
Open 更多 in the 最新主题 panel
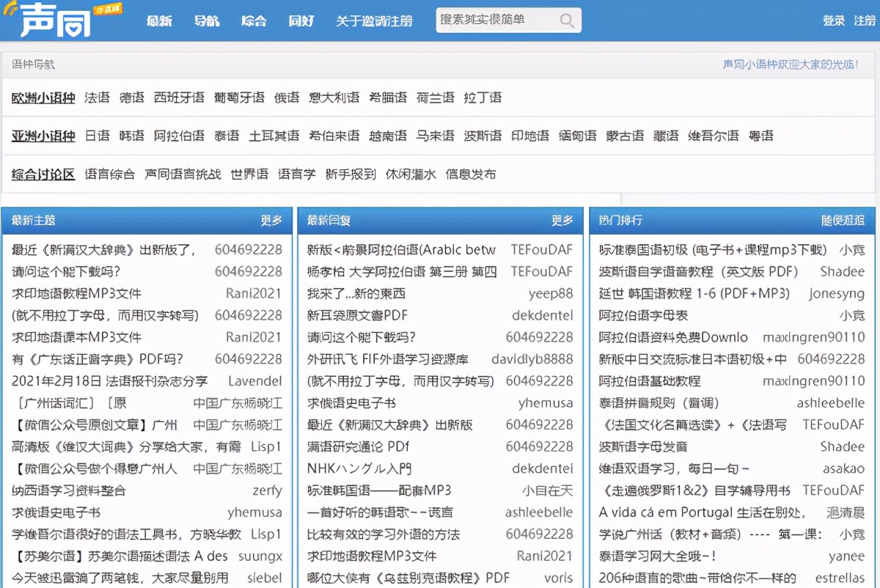pos(271,221)
